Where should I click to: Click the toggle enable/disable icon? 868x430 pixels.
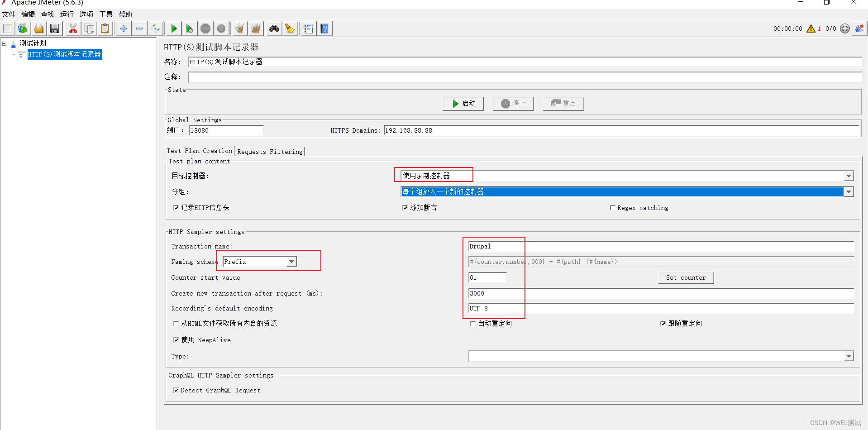(x=155, y=29)
